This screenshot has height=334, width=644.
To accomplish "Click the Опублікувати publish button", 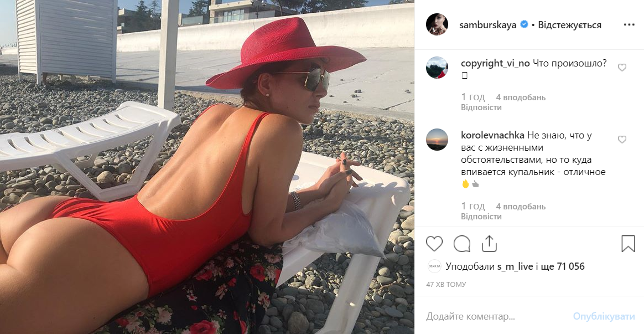I will 604,316.
